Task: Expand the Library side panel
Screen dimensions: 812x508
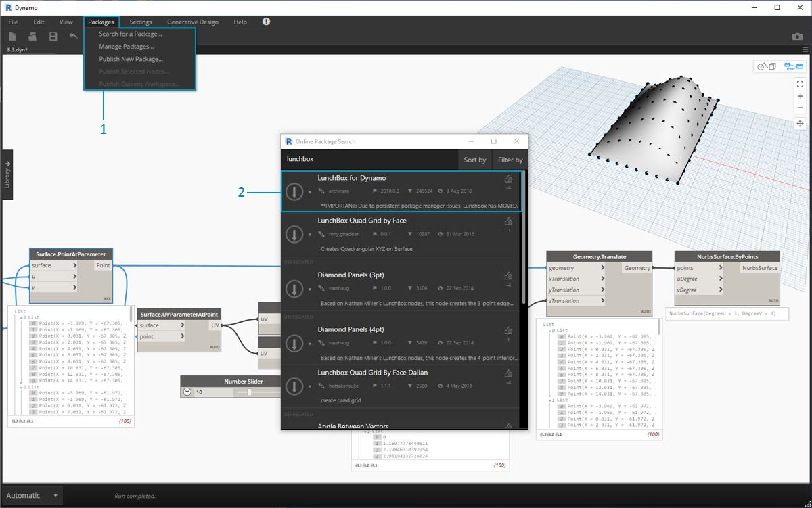Action: [x=7, y=174]
